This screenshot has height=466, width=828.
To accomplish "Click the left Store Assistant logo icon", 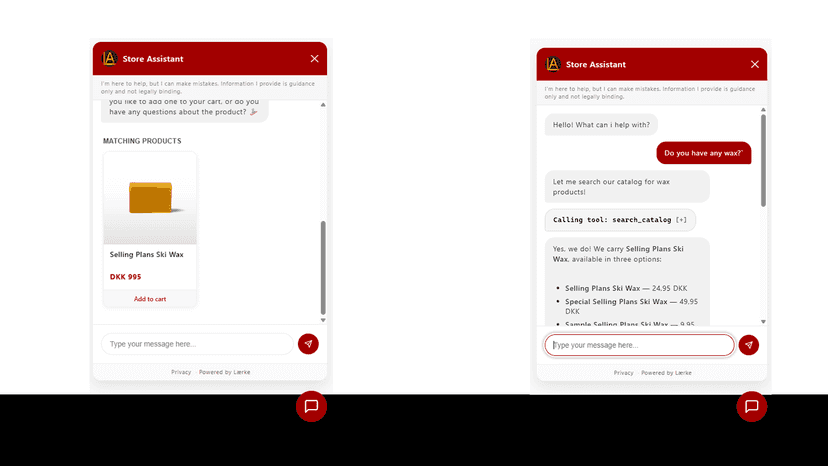I will point(109,59).
